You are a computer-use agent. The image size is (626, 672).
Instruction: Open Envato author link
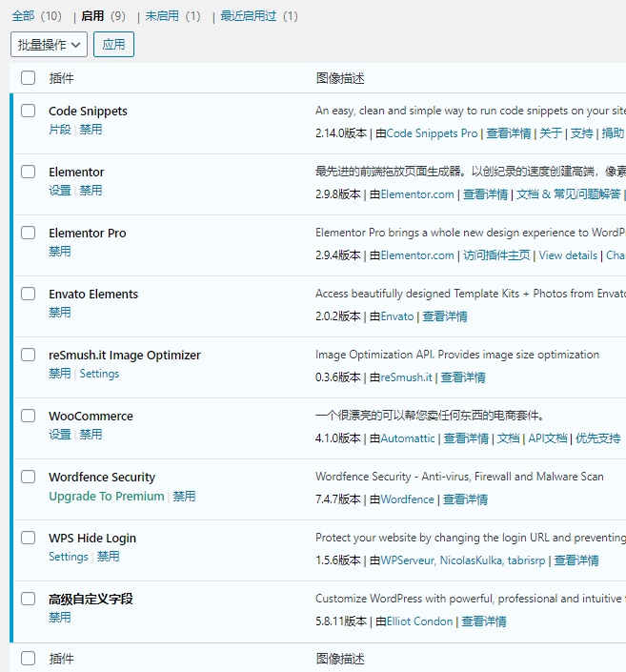pos(397,316)
